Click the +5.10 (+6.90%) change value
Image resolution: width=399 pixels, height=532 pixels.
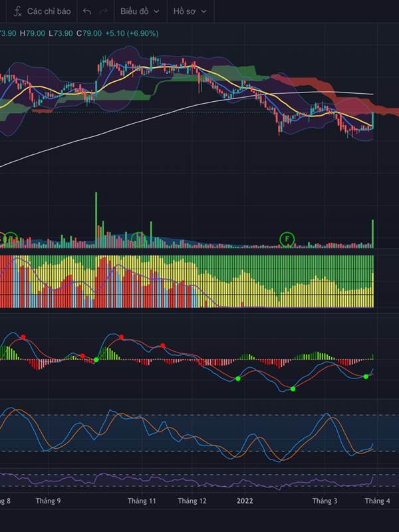(x=132, y=33)
